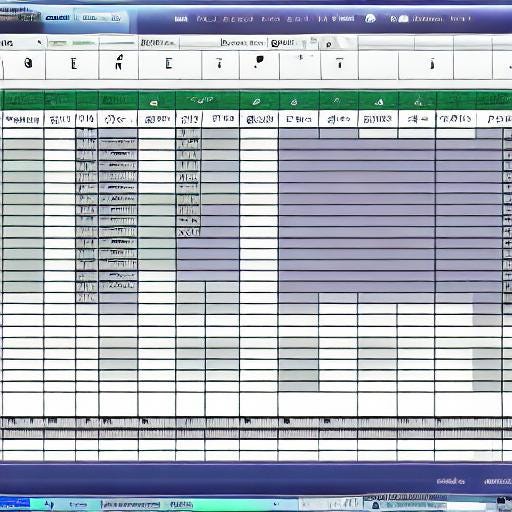This screenshot has height=512, width=512.
Task: Click the round white globe icon in the top blue menu bar
Action: click(x=370, y=19)
